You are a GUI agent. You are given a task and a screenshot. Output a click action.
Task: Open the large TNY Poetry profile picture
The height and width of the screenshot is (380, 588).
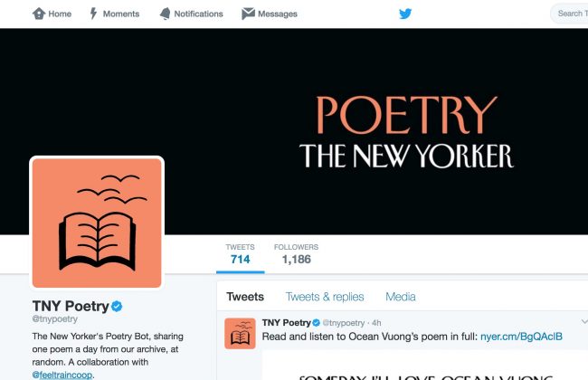(x=97, y=223)
